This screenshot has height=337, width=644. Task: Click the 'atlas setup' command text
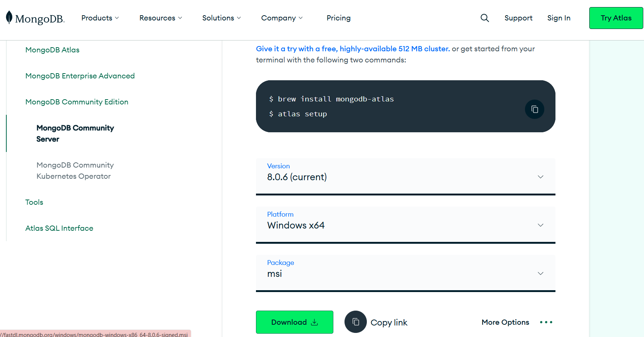302,114
